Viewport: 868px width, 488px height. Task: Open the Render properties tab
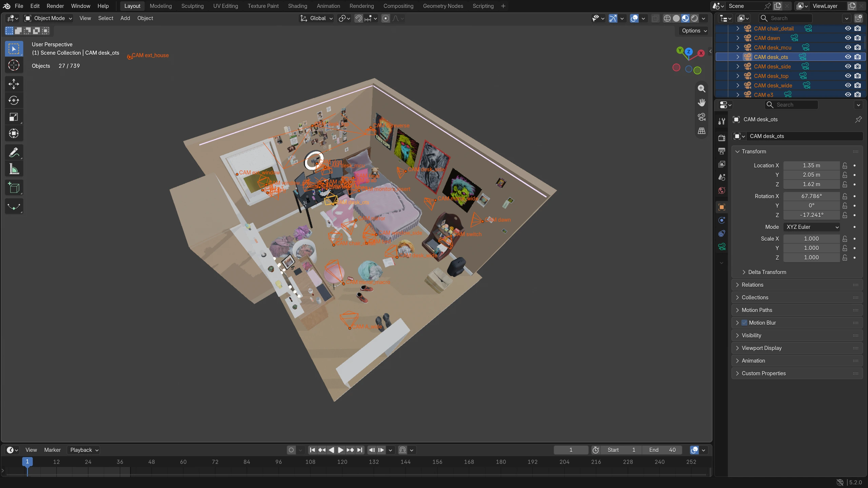coord(722,138)
